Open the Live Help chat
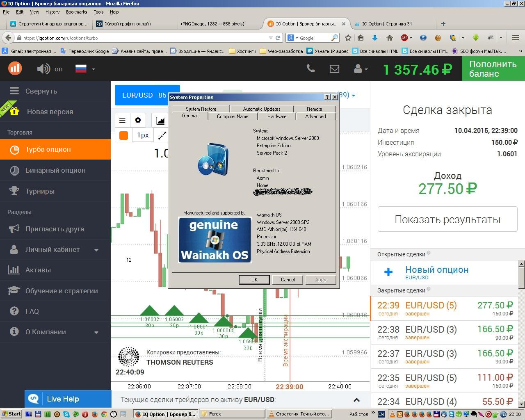This screenshot has height=420, width=525. 68,399
